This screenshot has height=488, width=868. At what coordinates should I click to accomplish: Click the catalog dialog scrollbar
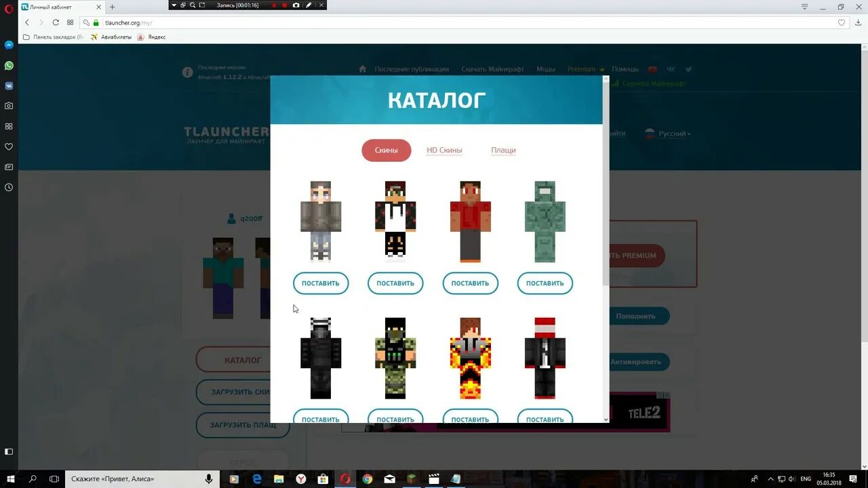[606, 183]
